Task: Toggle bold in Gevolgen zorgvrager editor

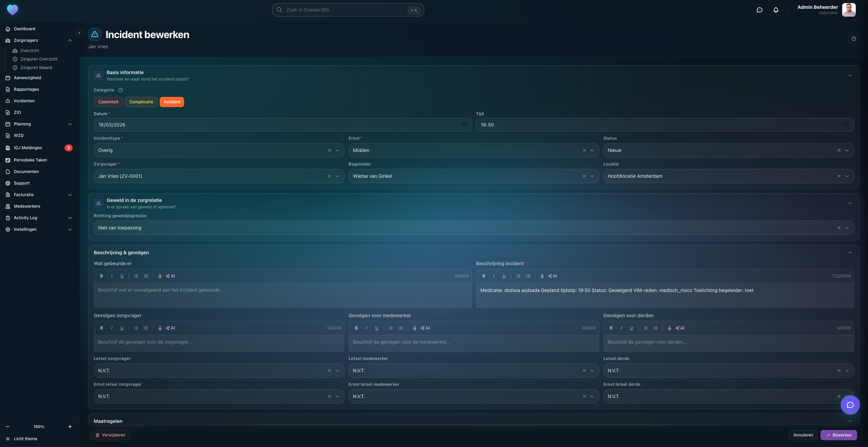Action: (102, 328)
